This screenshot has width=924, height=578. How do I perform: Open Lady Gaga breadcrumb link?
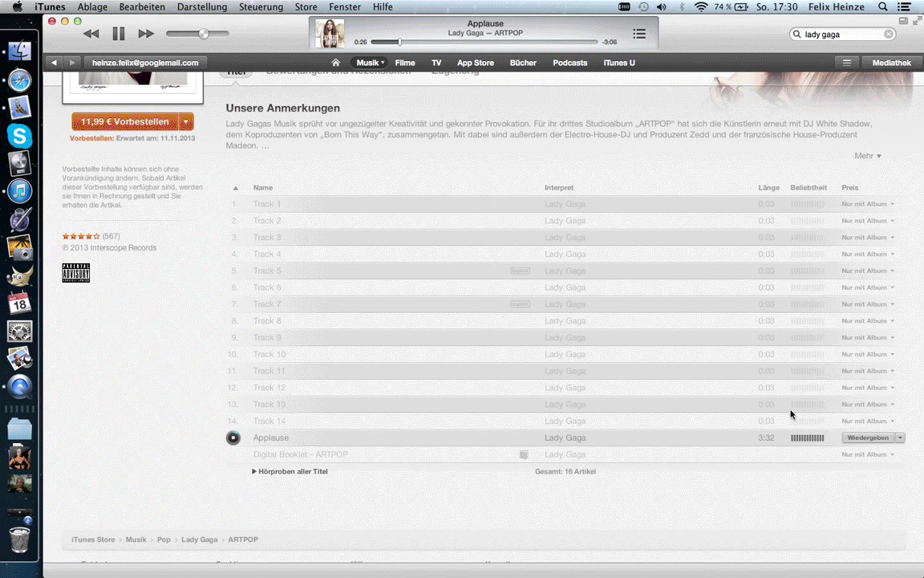click(199, 539)
